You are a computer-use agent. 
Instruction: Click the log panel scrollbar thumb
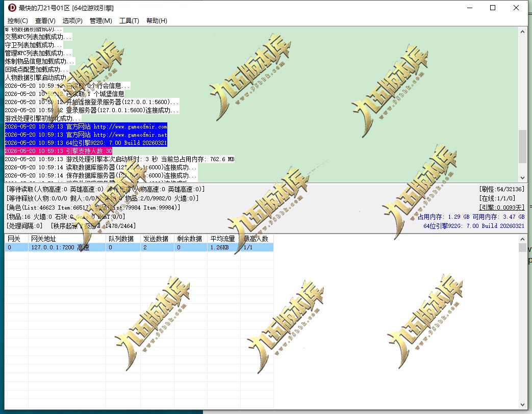point(522,146)
